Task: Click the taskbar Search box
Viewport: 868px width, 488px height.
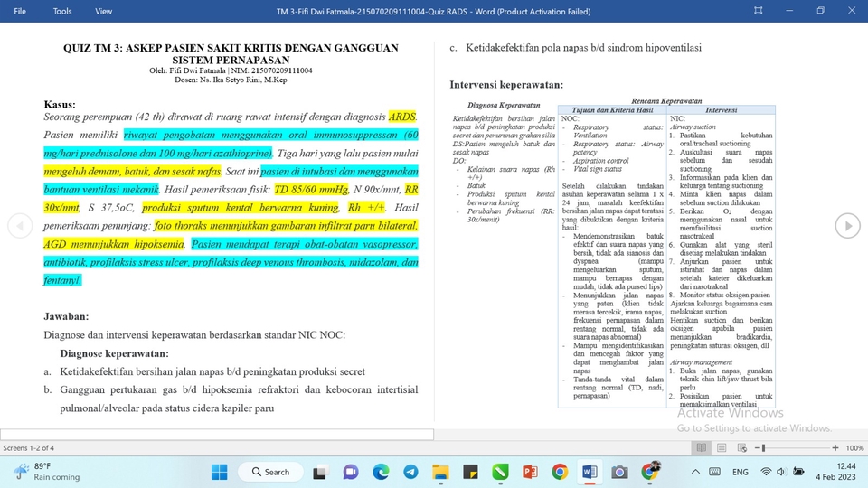Action: tap(270, 472)
